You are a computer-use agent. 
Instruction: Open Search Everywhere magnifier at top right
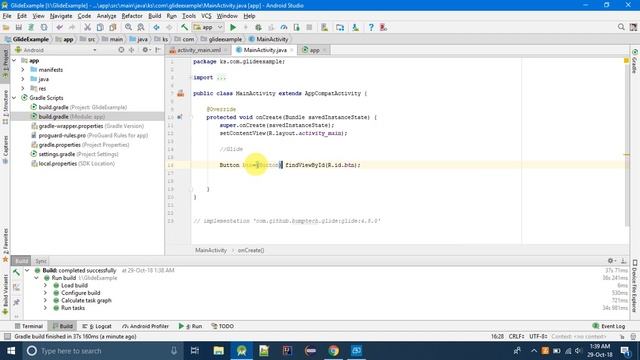[x=621, y=27]
